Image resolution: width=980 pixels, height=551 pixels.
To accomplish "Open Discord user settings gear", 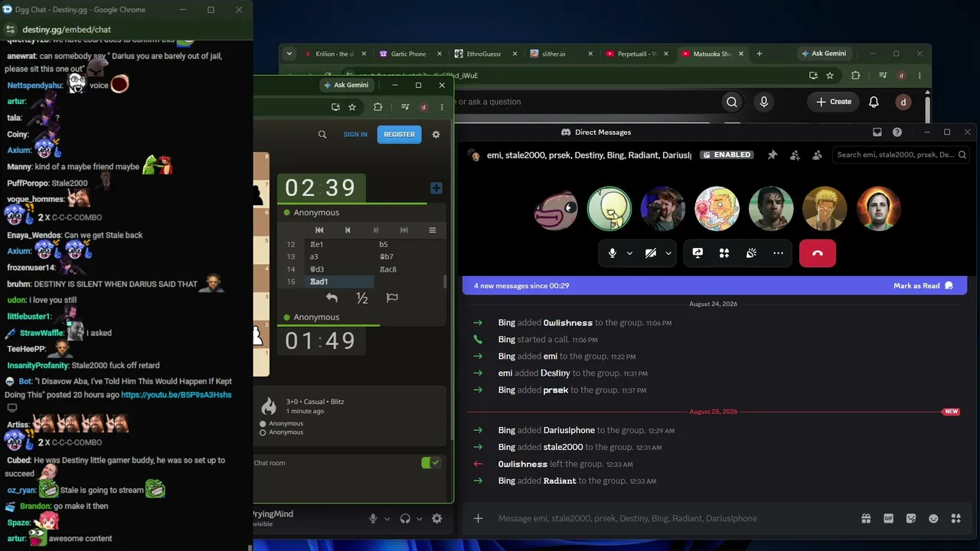I will tap(436, 519).
